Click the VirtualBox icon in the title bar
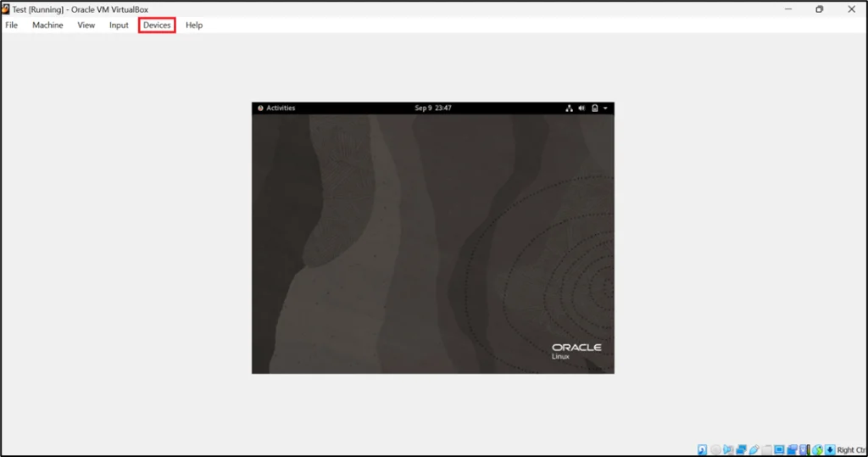 [6, 8]
